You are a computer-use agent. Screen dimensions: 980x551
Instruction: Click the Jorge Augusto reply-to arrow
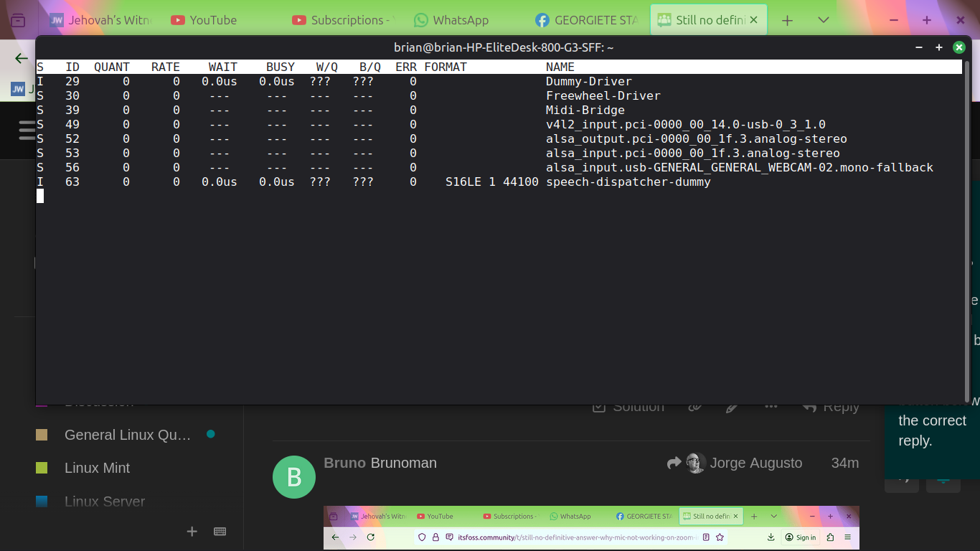[674, 463]
